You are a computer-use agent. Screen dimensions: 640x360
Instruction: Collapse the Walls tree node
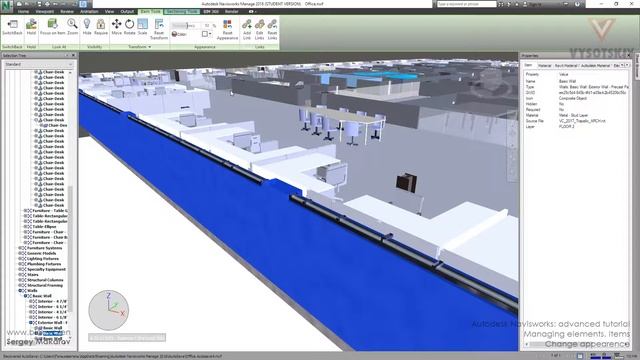20,291
